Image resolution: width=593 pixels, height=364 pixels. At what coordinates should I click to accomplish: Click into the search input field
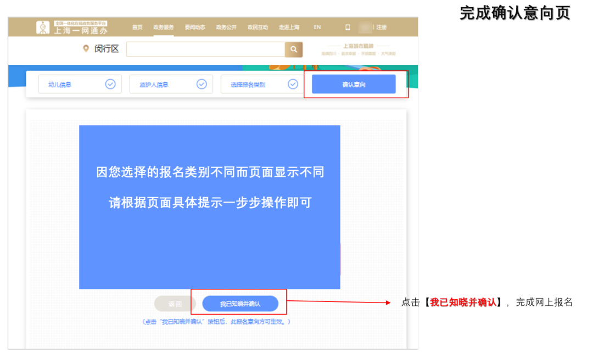coord(205,49)
